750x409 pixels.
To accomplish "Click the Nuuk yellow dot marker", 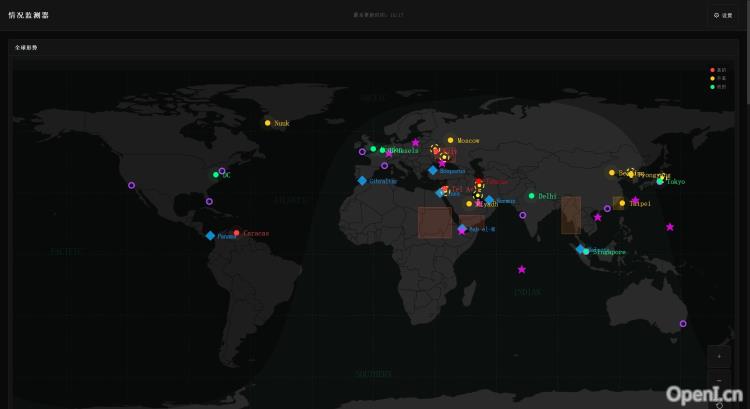I will pos(267,123).
